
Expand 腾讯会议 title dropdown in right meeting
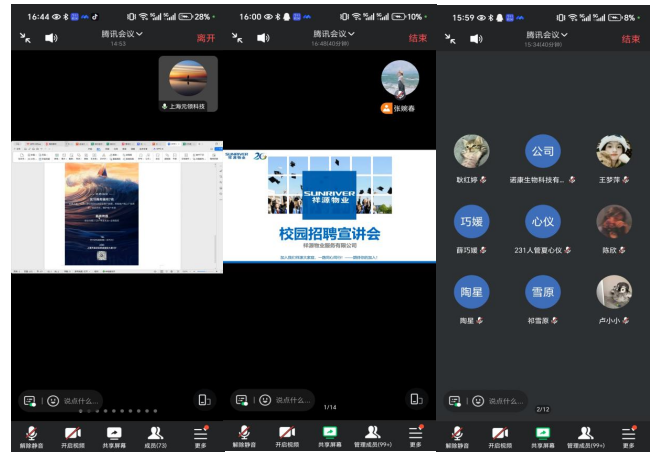[x=548, y=34]
